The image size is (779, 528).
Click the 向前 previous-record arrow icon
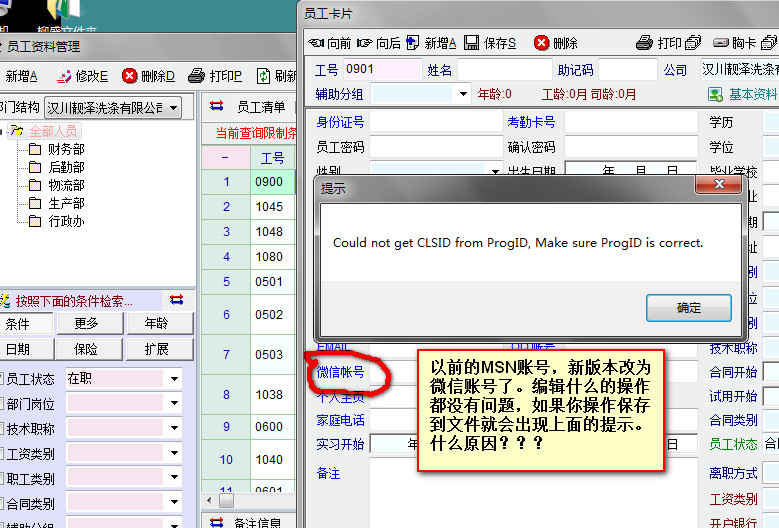coord(316,43)
